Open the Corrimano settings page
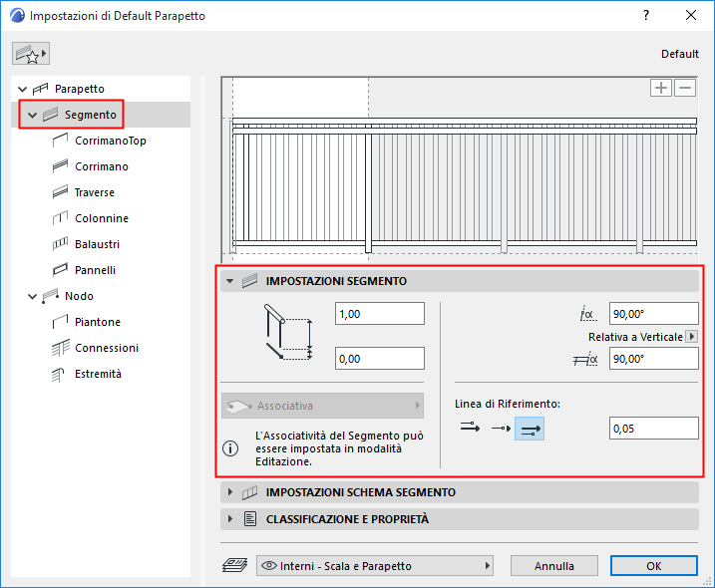This screenshot has width=715, height=588. pyautogui.click(x=102, y=166)
